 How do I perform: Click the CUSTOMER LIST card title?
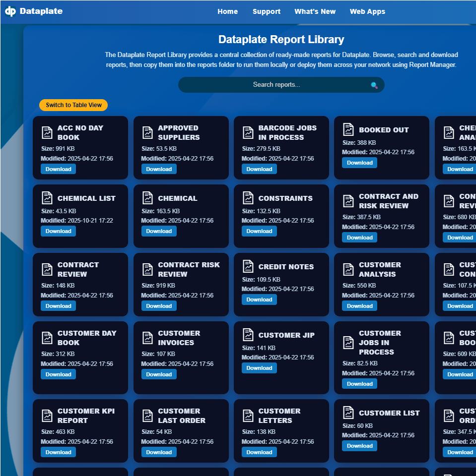coord(389,413)
